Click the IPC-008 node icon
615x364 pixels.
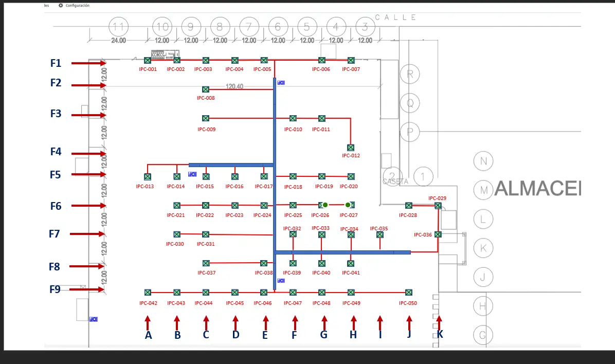(206, 89)
